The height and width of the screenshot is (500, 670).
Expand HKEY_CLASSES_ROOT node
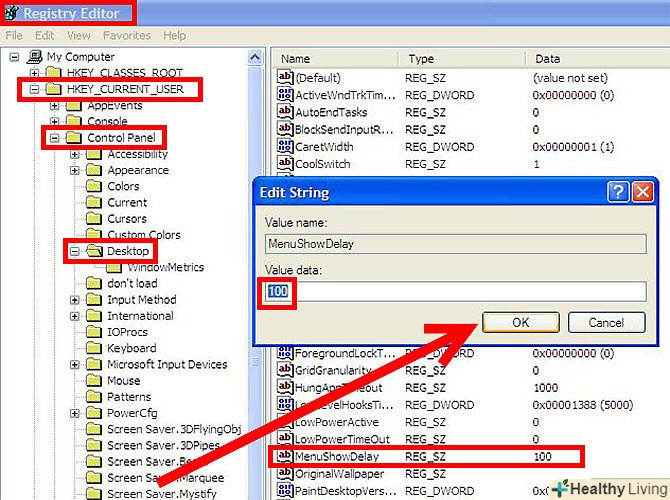point(34,73)
